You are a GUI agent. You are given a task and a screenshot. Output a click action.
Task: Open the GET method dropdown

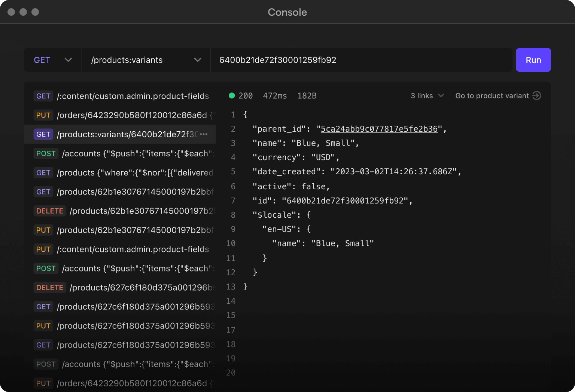point(52,60)
